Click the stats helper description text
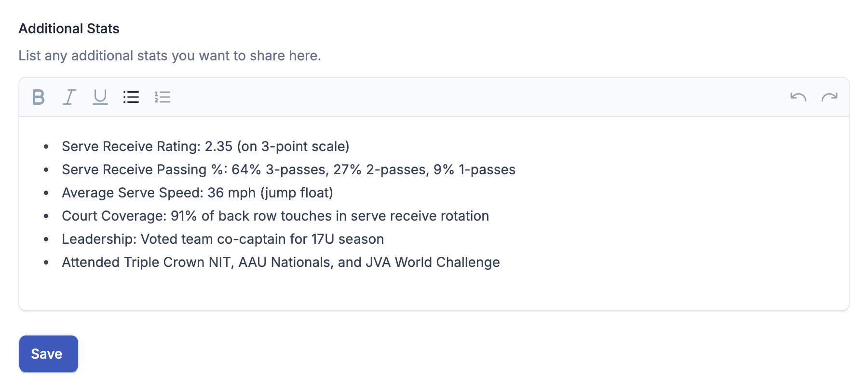868x391 pixels. coord(170,56)
